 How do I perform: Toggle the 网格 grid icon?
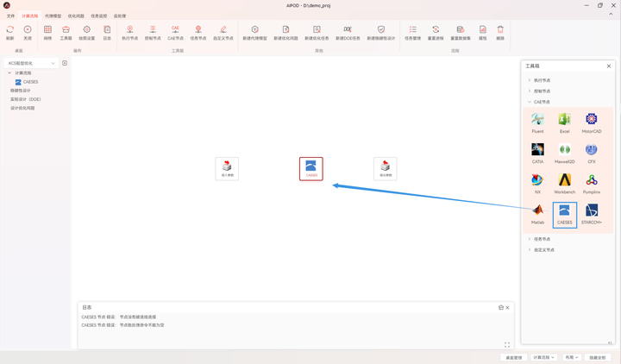click(47, 29)
